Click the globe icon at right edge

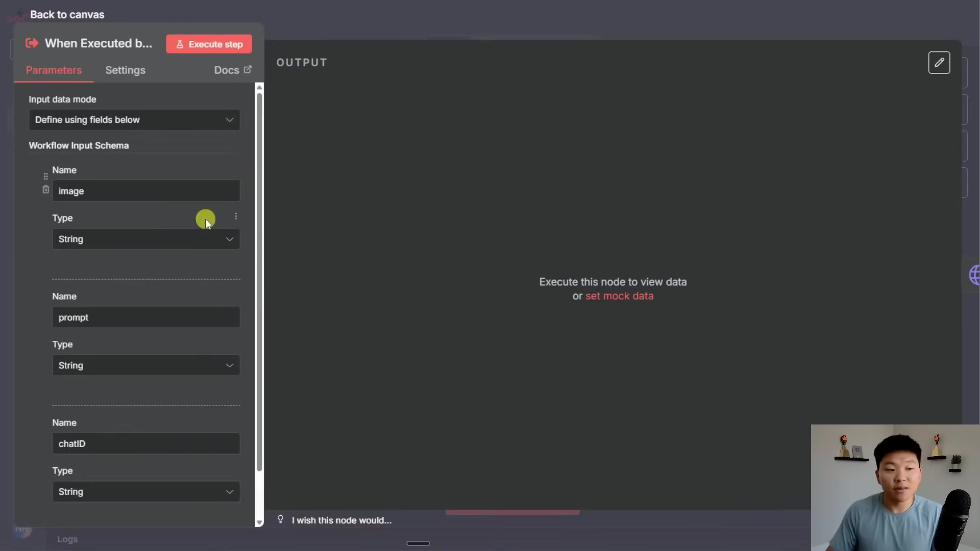coord(974,275)
